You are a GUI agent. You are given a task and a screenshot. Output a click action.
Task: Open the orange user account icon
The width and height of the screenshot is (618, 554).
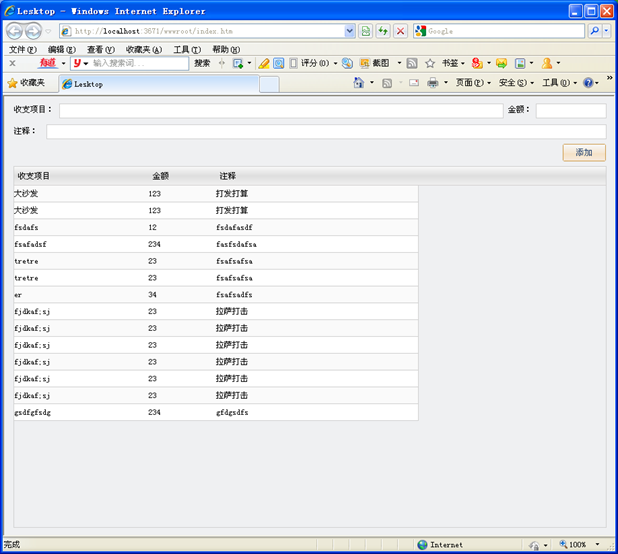[x=547, y=63]
